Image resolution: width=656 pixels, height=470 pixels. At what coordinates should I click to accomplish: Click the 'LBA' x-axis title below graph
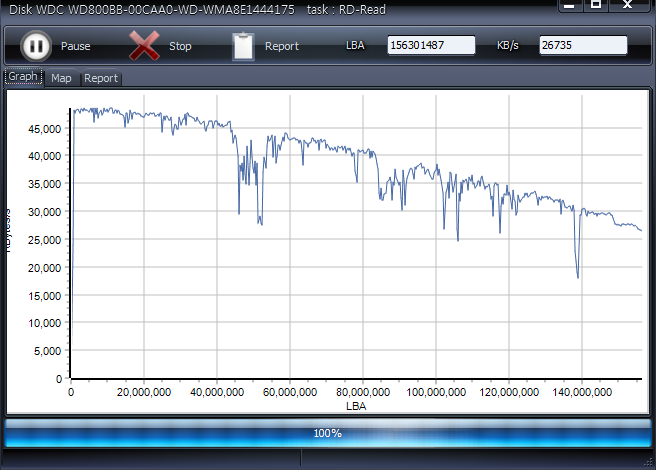356,406
